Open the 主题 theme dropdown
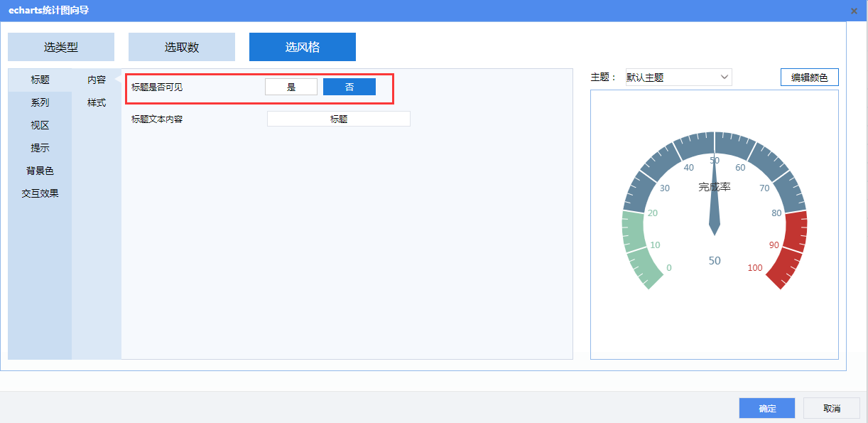Image resolution: width=868 pixels, height=423 pixels. [x=678, y=77]
